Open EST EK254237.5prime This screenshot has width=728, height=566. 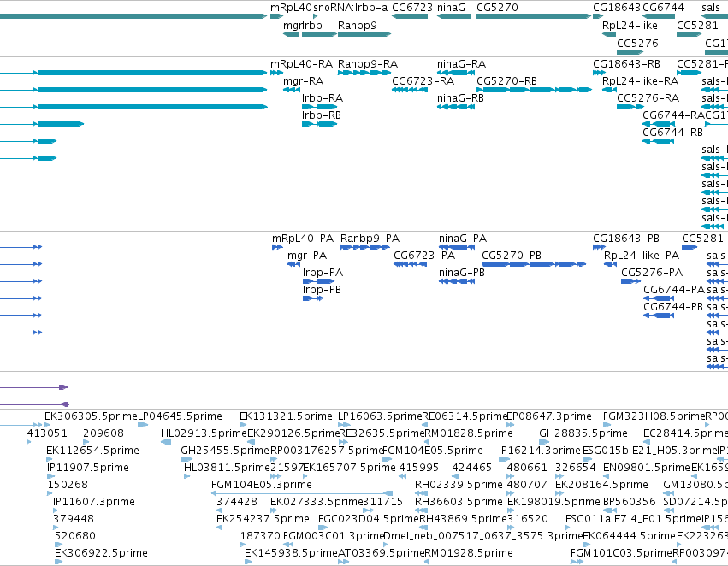point(219,528)
